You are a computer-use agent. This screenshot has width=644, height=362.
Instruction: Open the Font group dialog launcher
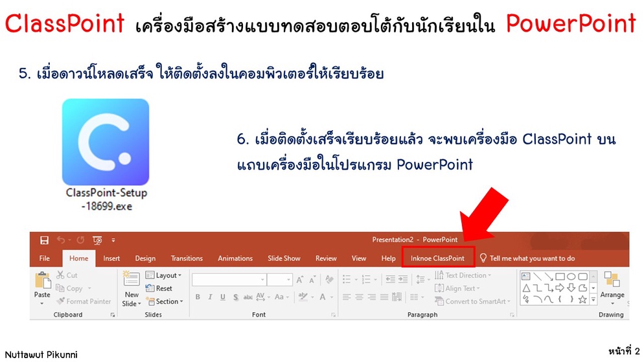pyautogui.click(x=333, y=315)
